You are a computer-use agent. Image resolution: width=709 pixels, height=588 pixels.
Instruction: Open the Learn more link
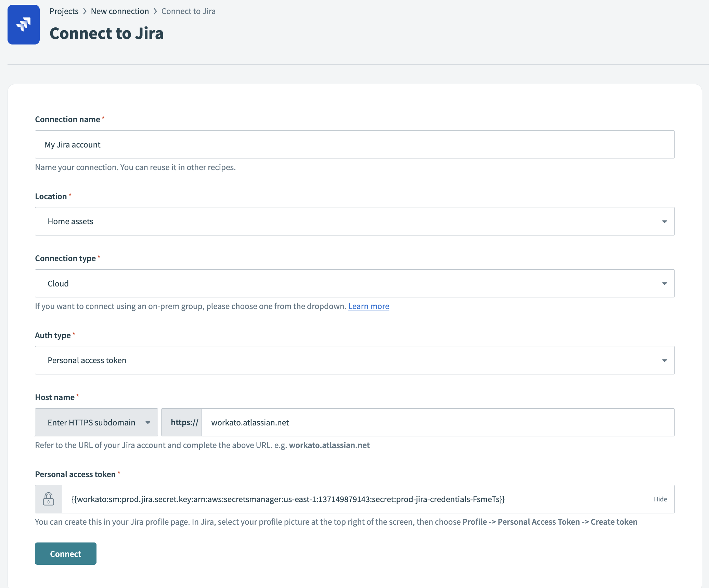point(369,306)
